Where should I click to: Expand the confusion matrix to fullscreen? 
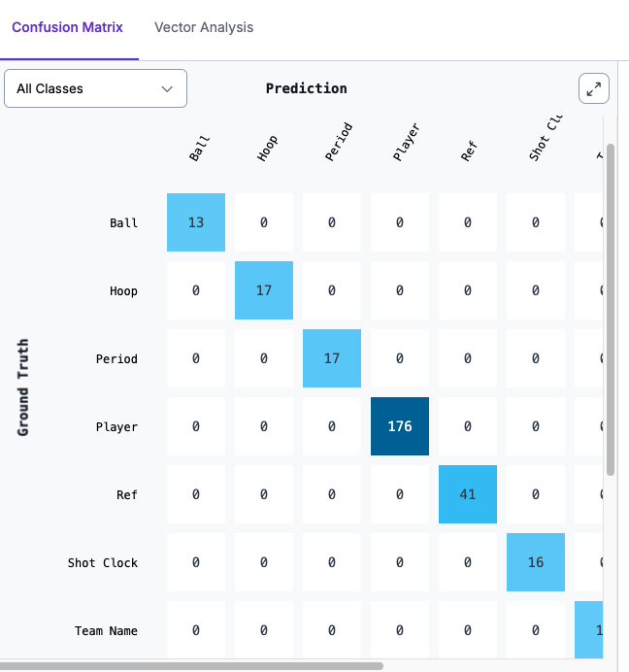[x=594, y=89]
